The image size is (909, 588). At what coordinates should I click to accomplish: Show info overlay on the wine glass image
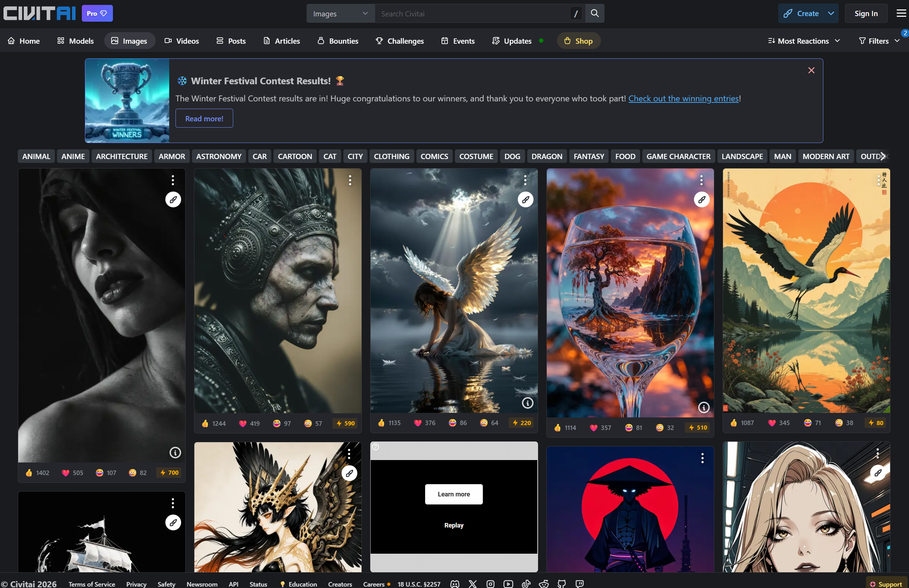(x=704, y=407)
